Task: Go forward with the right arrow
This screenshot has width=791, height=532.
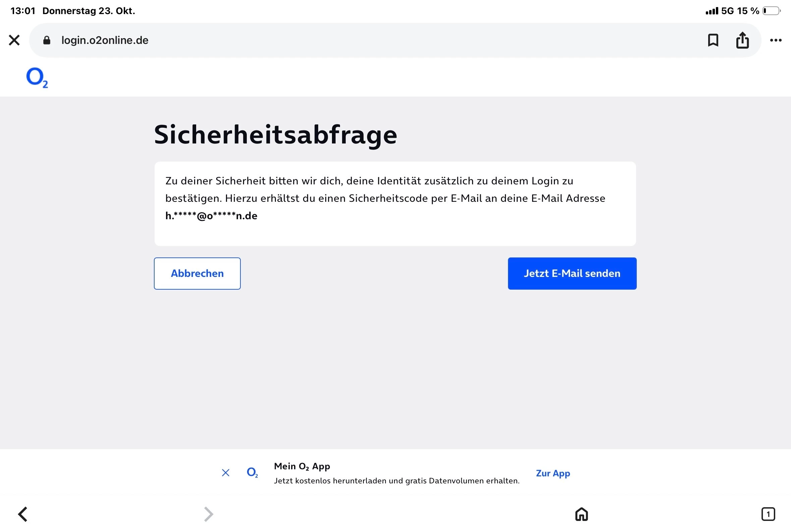Action: (208, 514)
